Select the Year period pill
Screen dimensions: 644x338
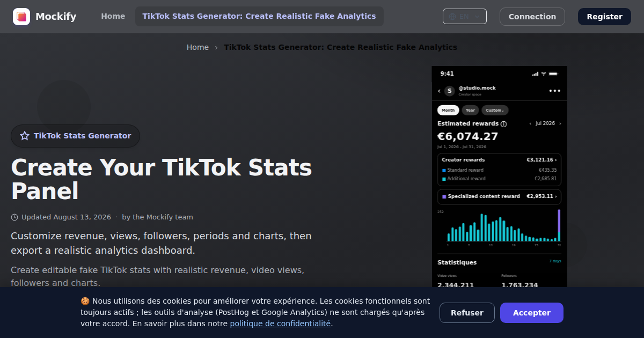470,111
